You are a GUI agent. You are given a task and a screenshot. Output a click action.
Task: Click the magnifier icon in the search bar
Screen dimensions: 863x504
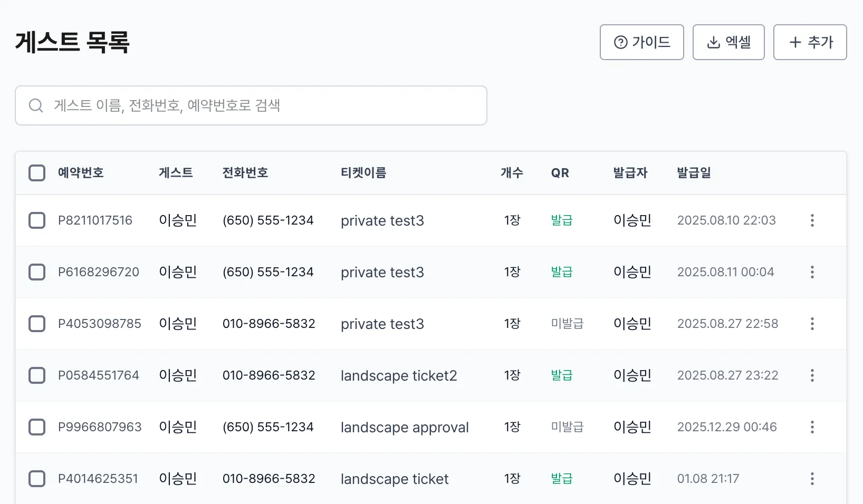click(x=36, y=105)
